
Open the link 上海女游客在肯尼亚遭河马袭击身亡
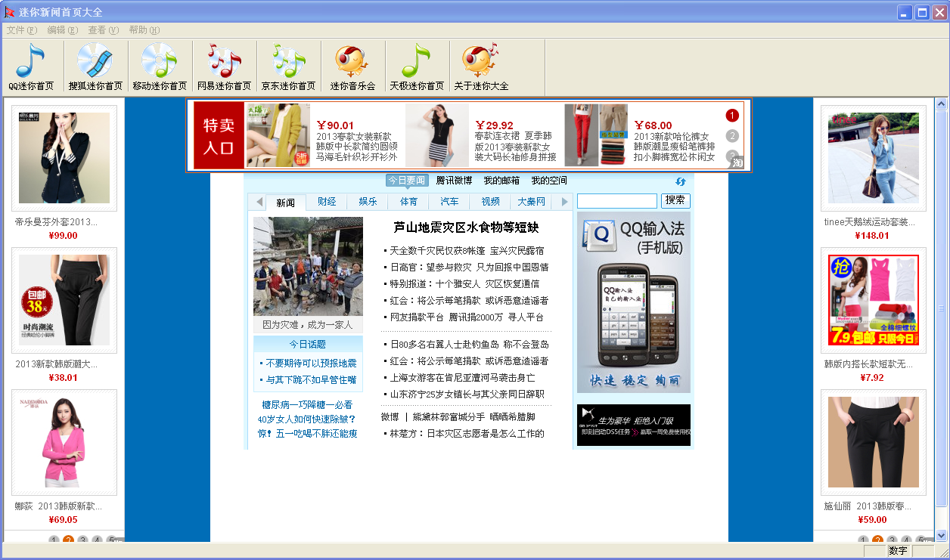click(462, 377)
